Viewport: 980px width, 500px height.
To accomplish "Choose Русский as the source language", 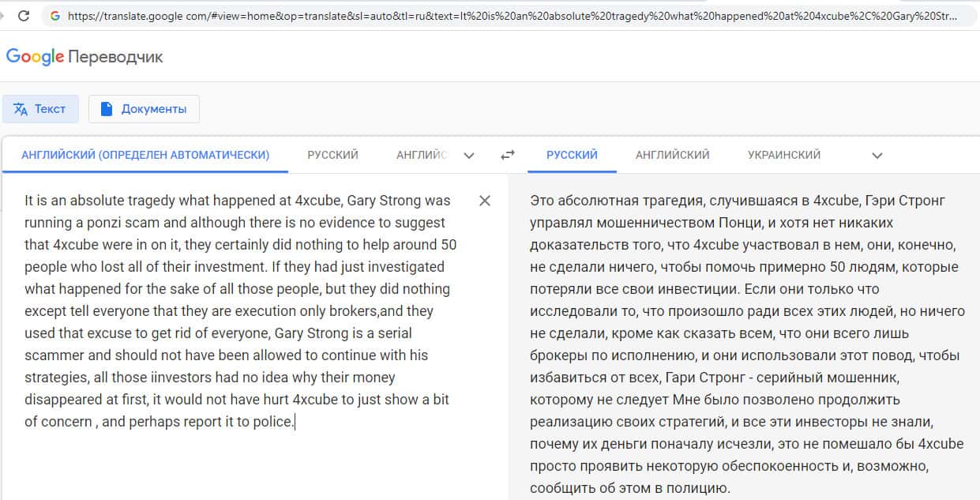I will pos(332,155).
